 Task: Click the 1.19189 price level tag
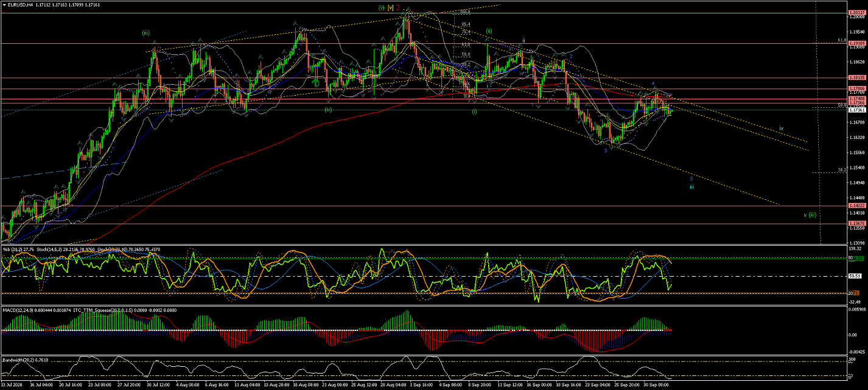(856, 43)
